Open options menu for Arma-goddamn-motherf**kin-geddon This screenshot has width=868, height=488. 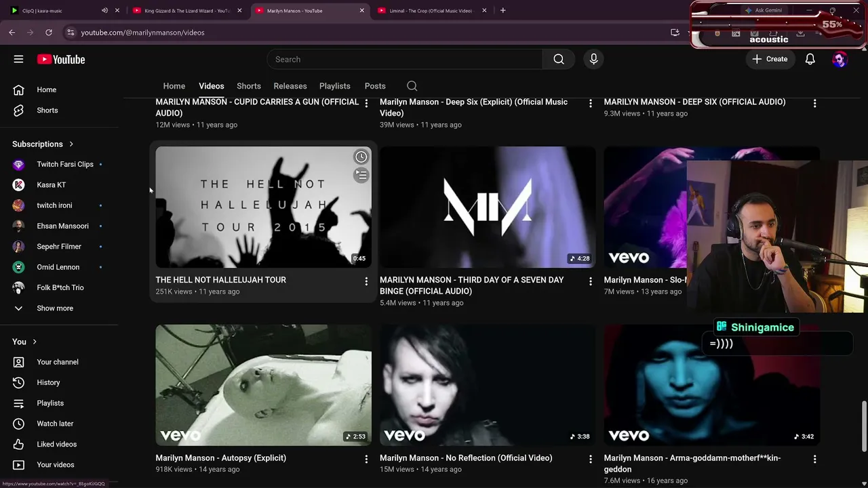pos(814,459)
